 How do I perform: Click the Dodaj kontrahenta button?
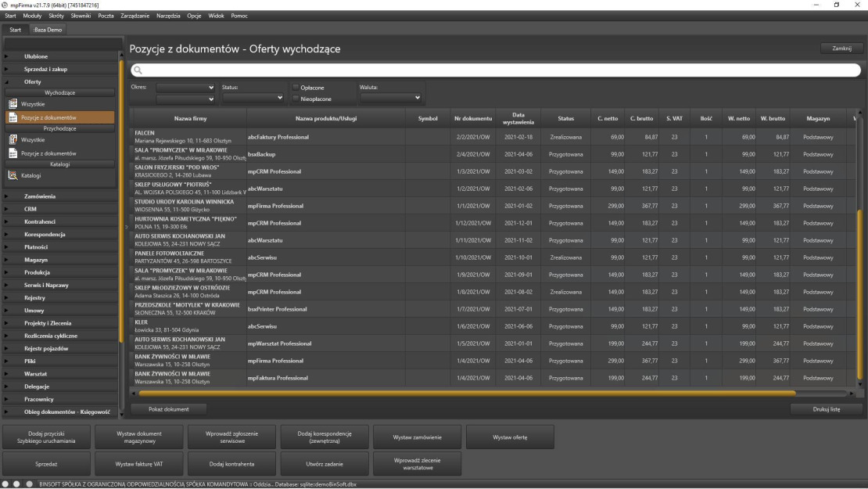pos(232,464)
